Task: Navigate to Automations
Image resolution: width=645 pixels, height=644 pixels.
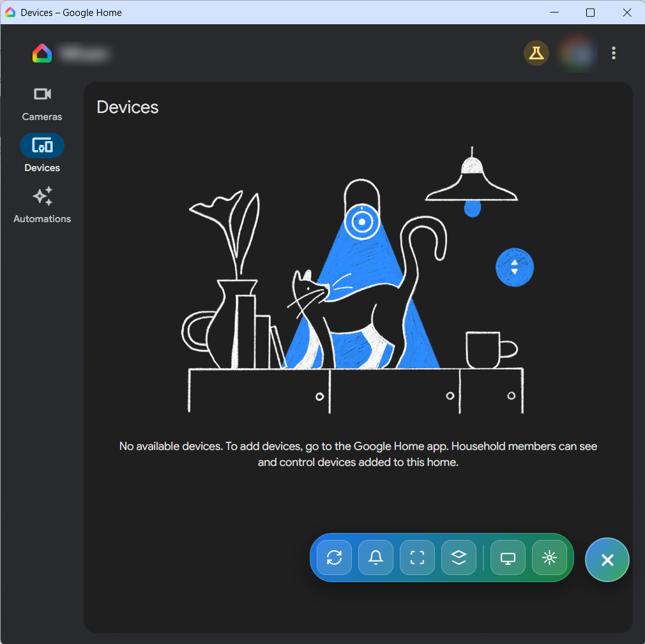Action: [x=42, y=206]
